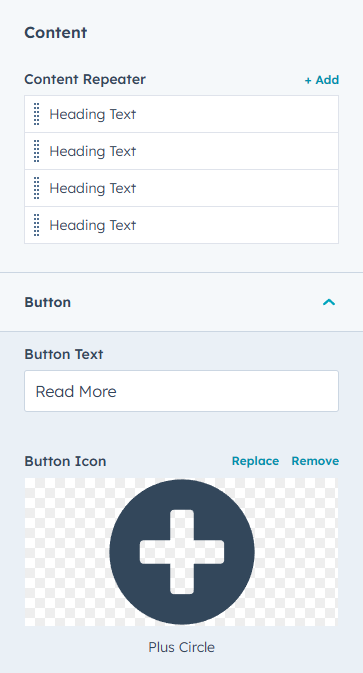Click the Content Repeater label
This screenshot has width=363, height=673.
click(x=85, y=79)
